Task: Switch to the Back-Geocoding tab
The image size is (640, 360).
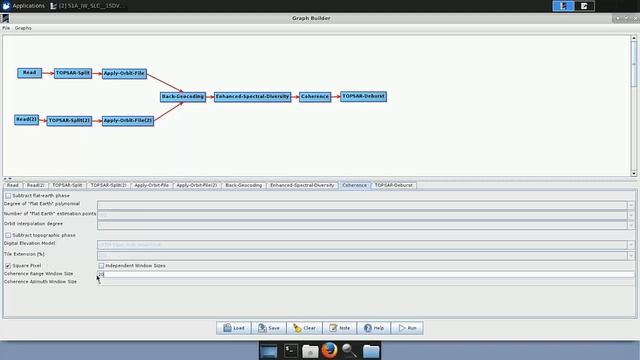Action: click(244, 185)
